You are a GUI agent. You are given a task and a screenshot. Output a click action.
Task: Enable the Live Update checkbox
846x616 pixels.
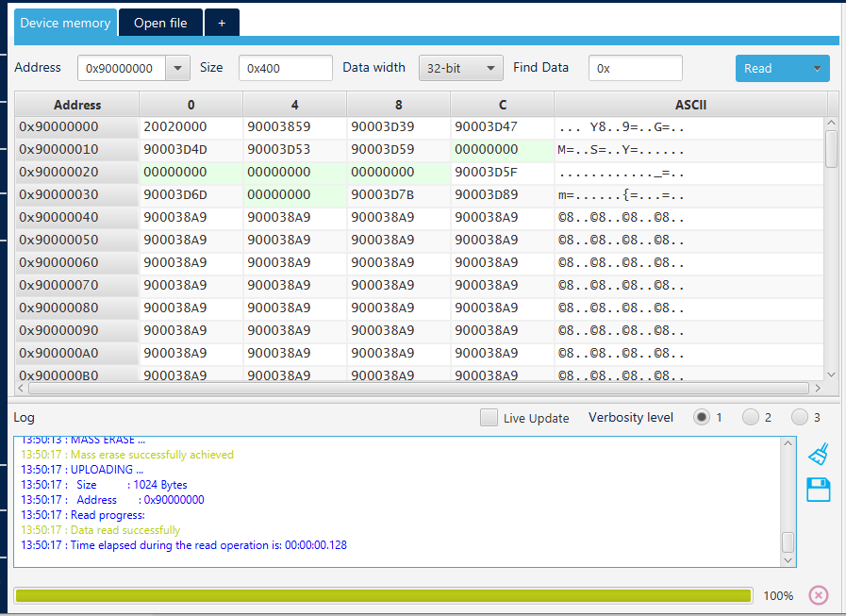489,418
